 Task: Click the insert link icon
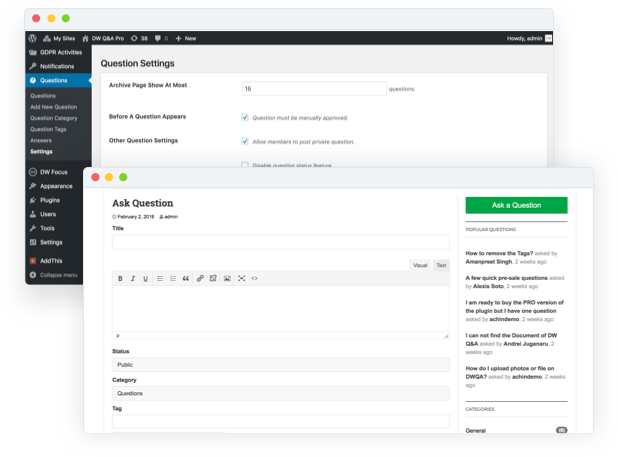[200, 279]
